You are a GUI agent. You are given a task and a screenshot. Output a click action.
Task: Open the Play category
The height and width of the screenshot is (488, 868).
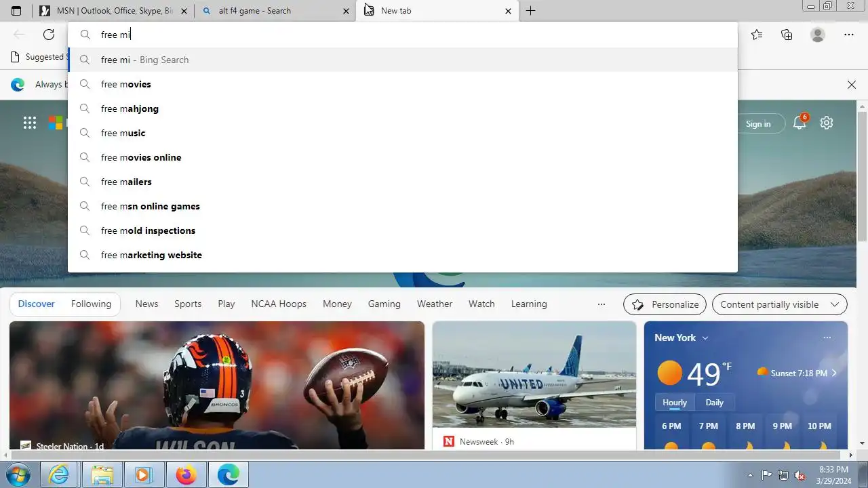coord(226,304)
